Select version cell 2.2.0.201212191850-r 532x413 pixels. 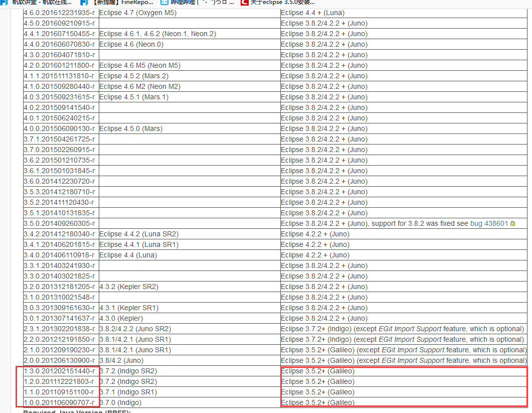61,339
